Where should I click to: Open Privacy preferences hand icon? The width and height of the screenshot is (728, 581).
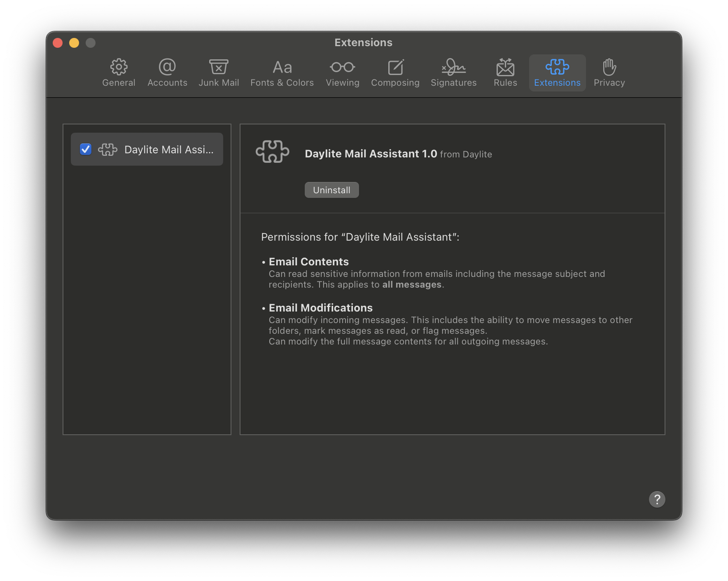click(609, 67)
